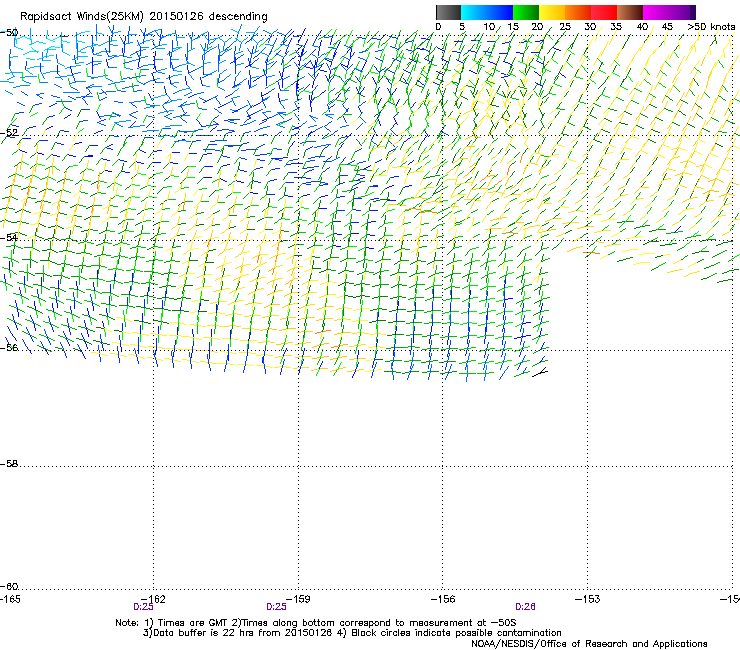Click the longitude label '-162'
Viewport: 740px width, 650px height.
point(154,599)
